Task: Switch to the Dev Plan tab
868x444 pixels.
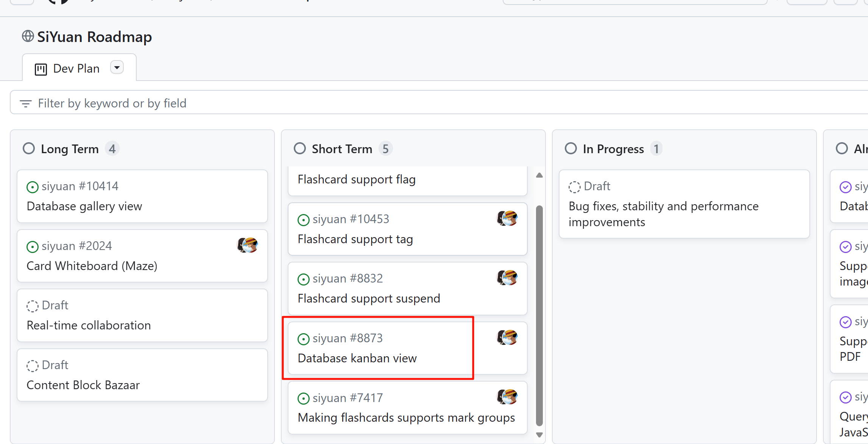Action: point(76,68)
